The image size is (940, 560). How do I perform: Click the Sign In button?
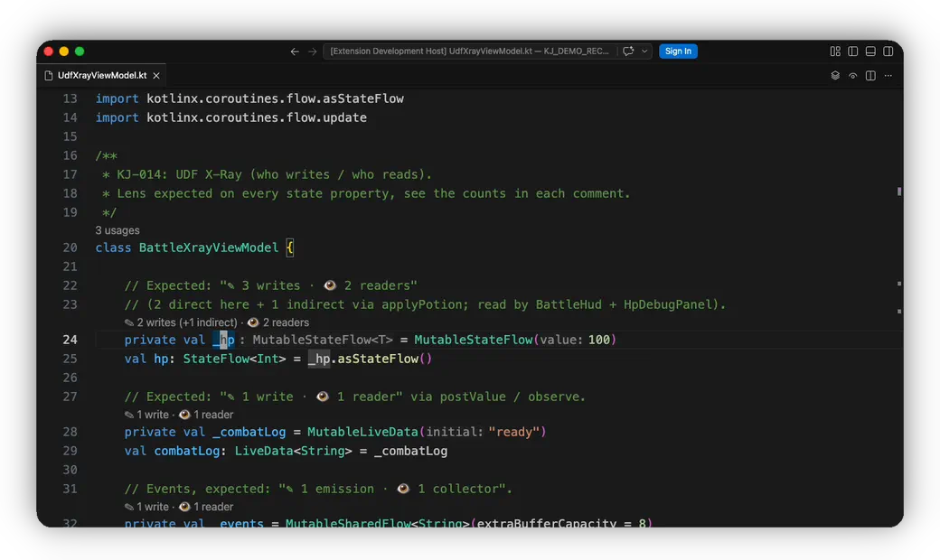pyautogui.click(x=678, y=51)
